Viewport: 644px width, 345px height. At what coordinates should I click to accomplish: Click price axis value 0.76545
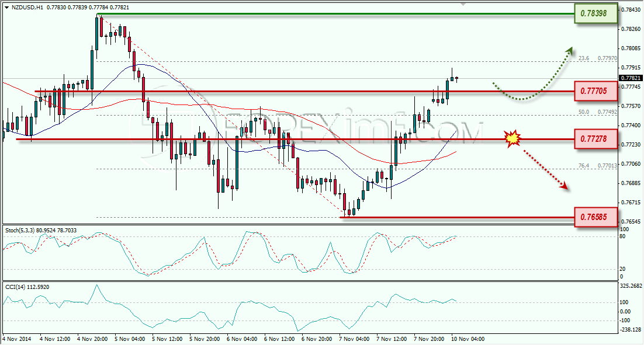(631, 221)
